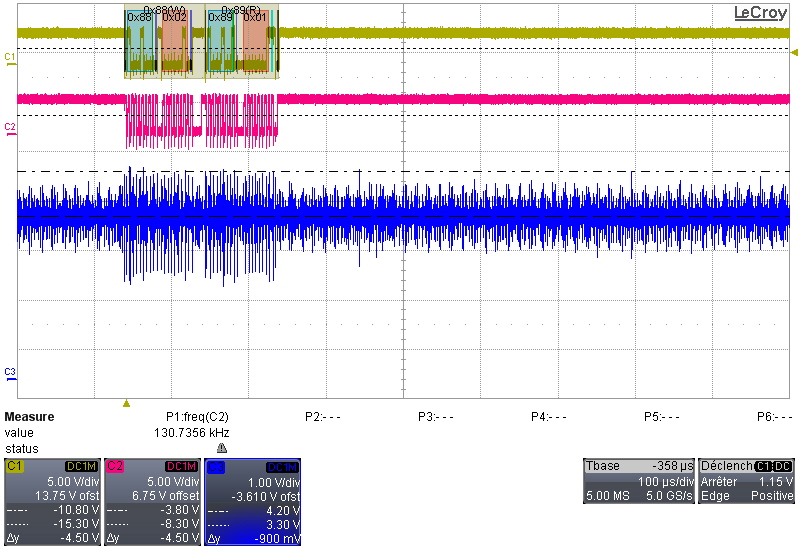Click C3's 1.00 V/div scale value
Image resolution: width=800 pixels, height=547 pixels.
click(x=273, y=482)
